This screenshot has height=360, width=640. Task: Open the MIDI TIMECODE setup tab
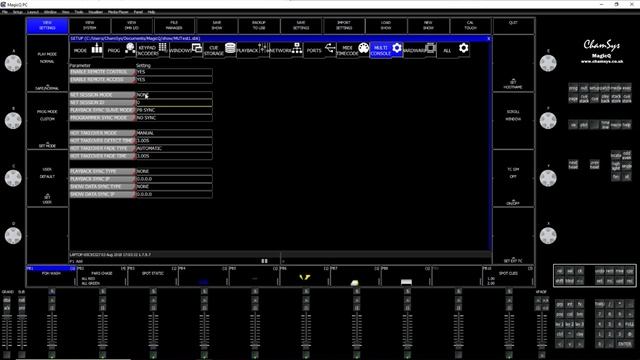353,50
